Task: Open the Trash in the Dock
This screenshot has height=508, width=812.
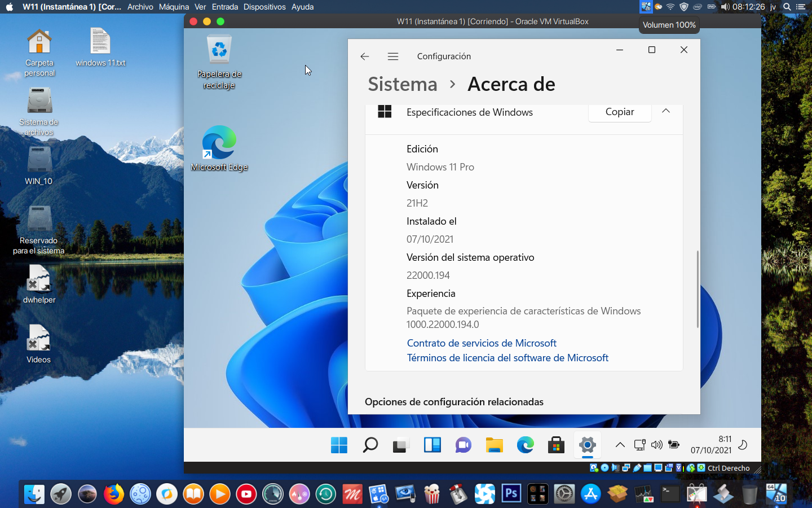Action: click(750, 494)
